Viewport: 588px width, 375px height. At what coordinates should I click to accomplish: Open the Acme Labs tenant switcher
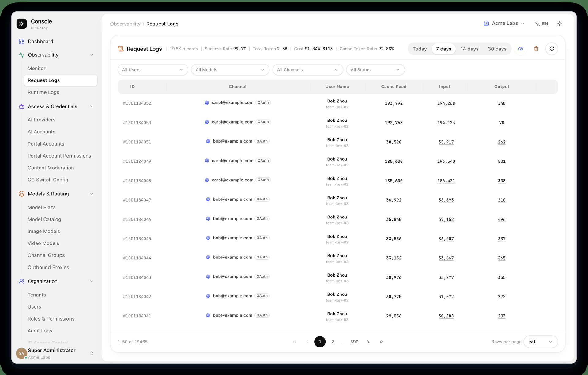pyautogui.click(x=504, y=23)
